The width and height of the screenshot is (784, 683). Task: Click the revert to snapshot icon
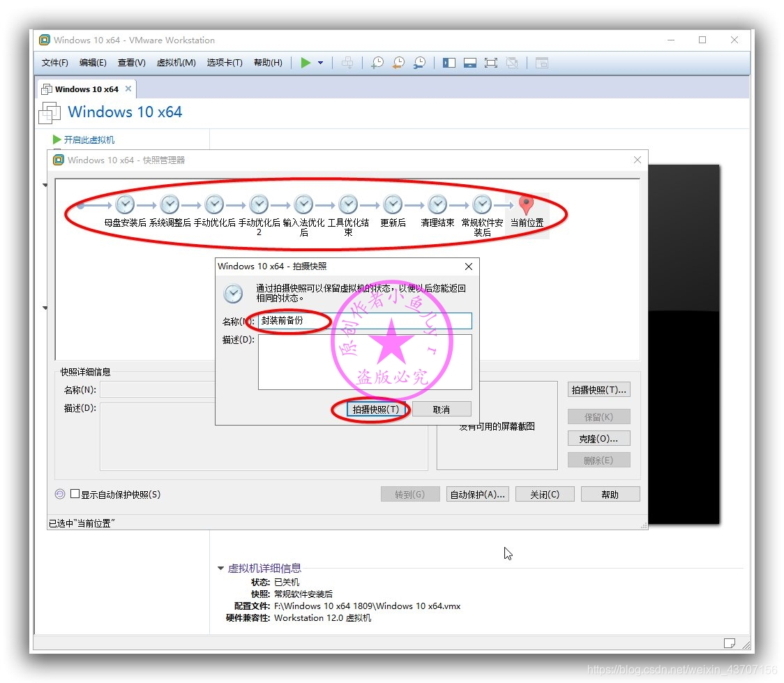pyautogui.click(x=398, y=63)
